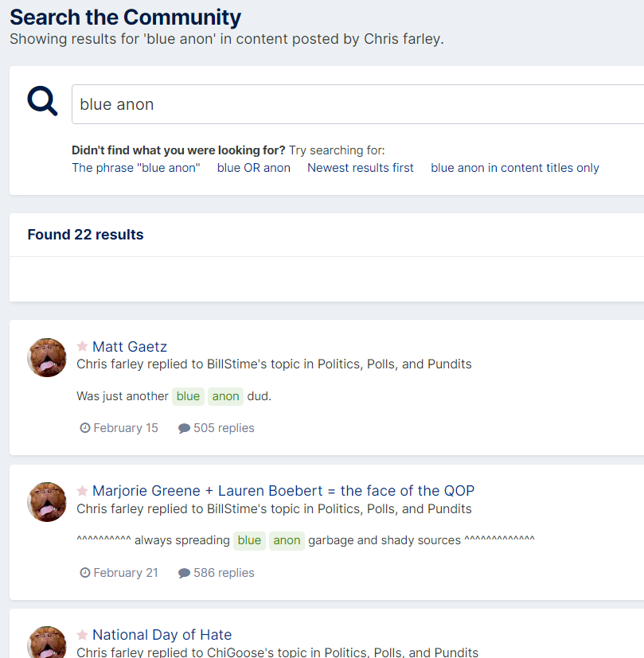644x658 pixels.
Task: Open the 'Marjorie Greene + Lauren Boebert' topic
Action: click(283, 491)
